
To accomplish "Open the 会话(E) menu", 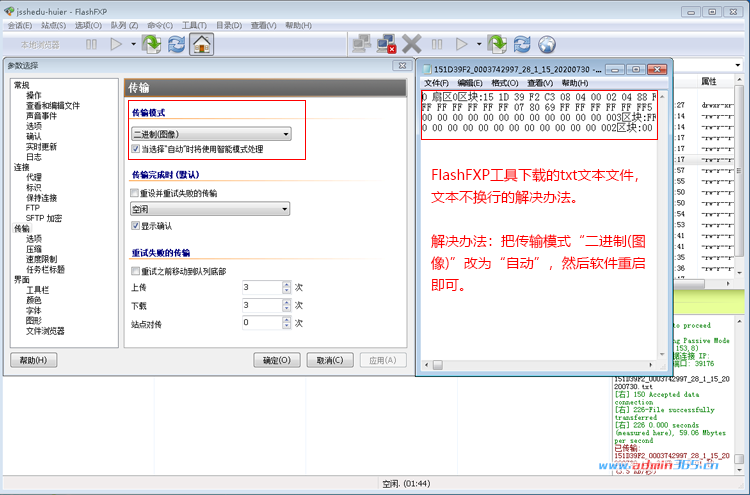I will (x=20, y=25).
